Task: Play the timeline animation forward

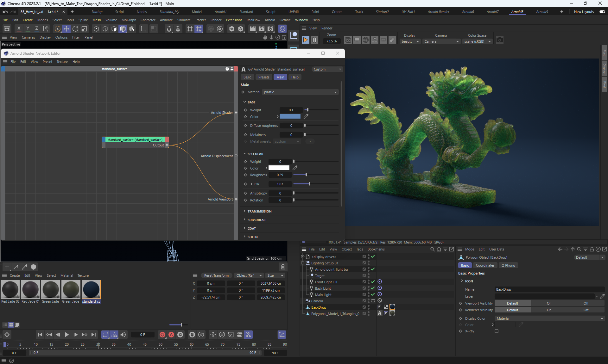Action: tap(66, 335)
